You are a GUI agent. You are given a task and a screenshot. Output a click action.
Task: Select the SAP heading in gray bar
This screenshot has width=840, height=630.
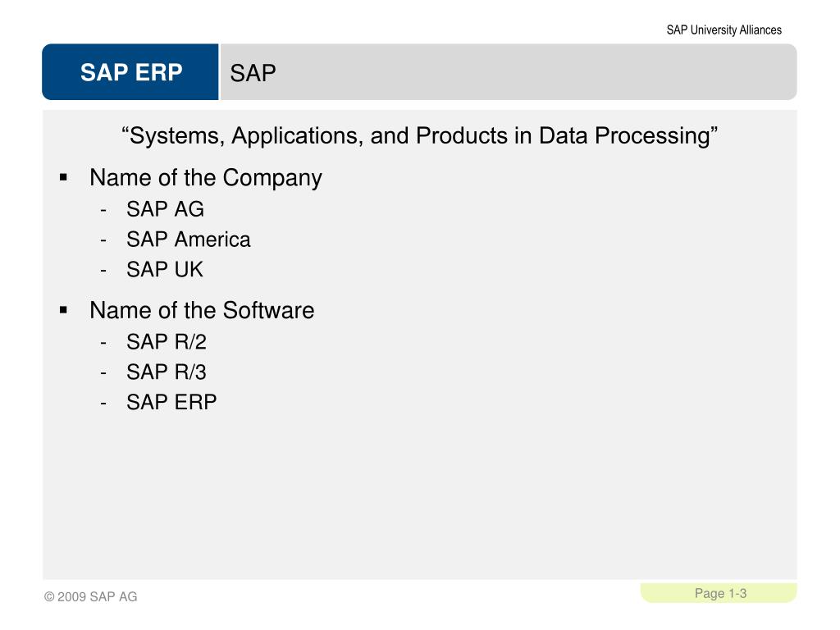(253, 73)
